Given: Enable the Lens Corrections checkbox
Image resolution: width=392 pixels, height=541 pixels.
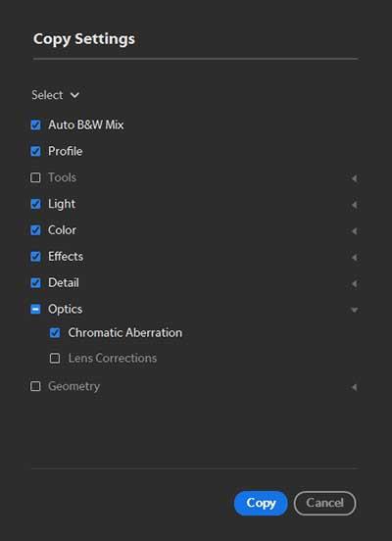Looking at the screenshot, I should (x=55, y=358).
